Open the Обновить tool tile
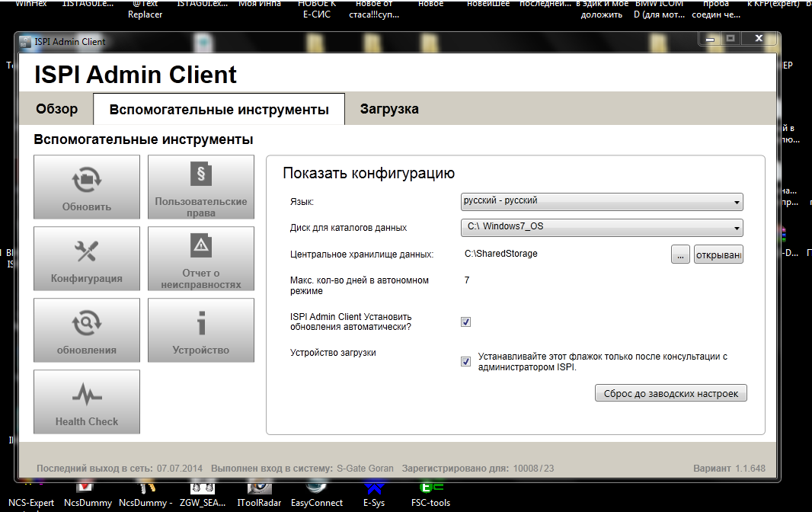The height and width of the screenshot is (512, 812). coord(87,187)
